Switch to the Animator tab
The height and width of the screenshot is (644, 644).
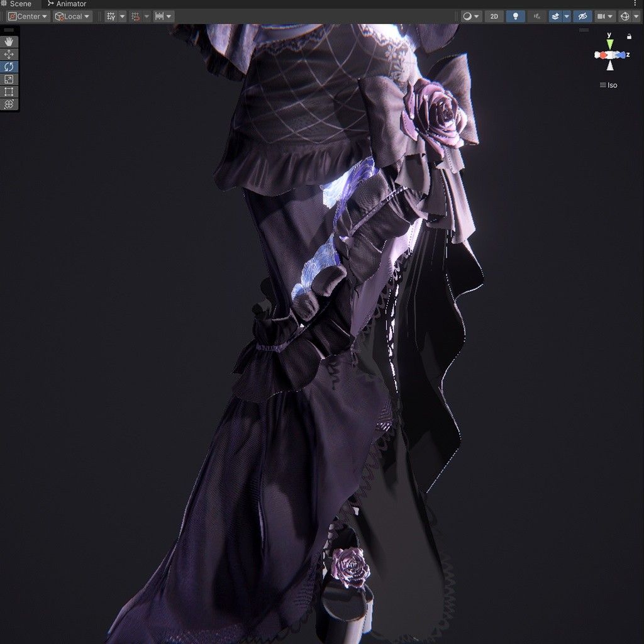[x=67, y=4]
